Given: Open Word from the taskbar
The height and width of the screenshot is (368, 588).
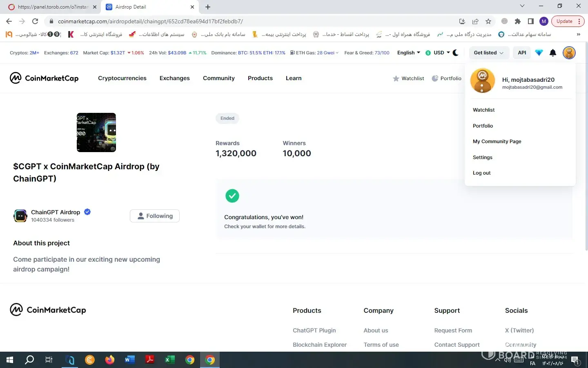Looking at the screenshot, I should [x=129, y=360].
